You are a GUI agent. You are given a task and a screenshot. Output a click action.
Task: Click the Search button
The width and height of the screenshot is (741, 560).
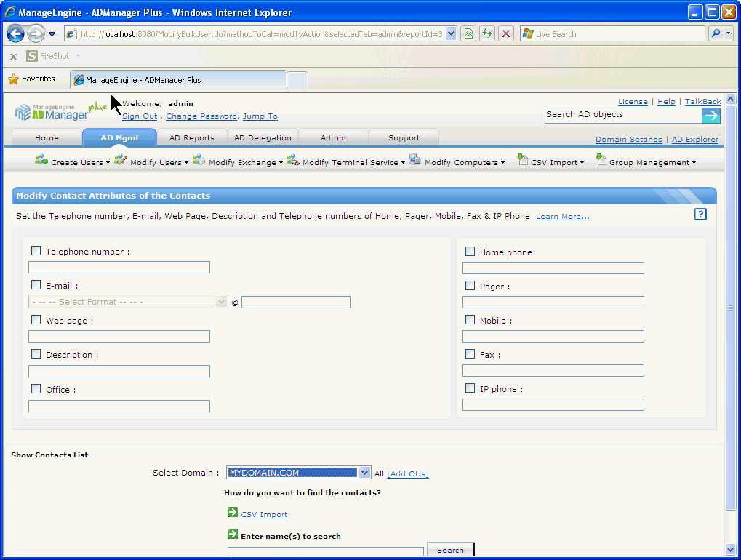(450, 550)
